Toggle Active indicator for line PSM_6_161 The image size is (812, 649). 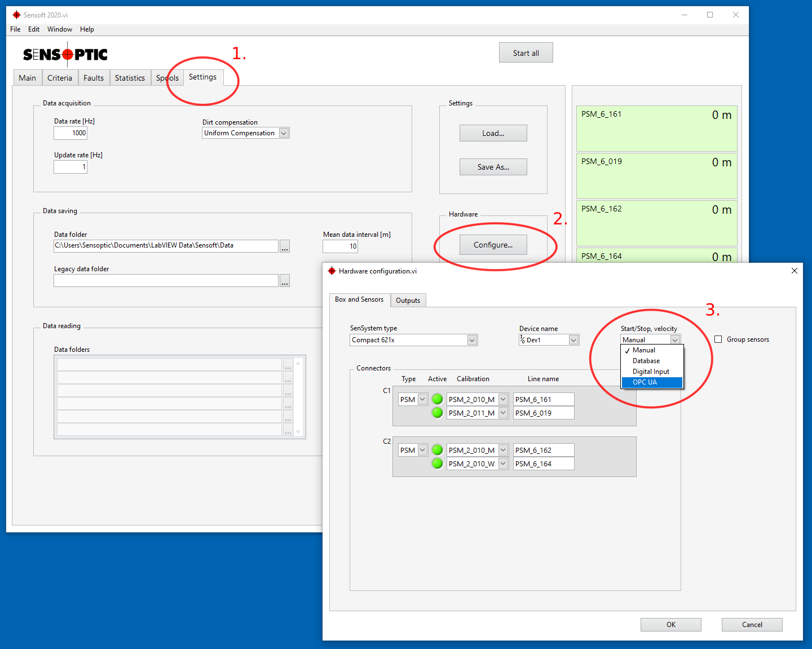pos(437,399)
